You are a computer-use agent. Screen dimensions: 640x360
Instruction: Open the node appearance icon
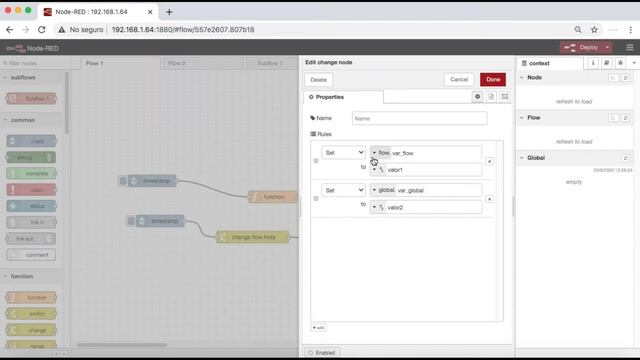click(505, 97)
